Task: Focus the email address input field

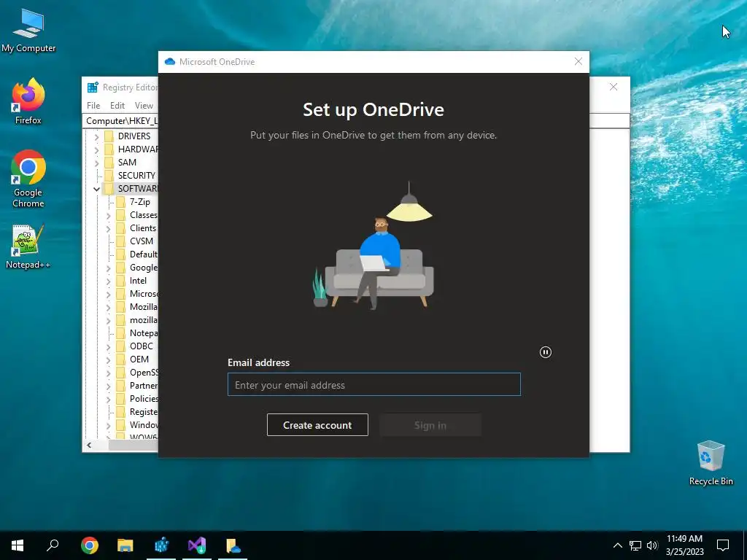Action: click(374, 384)
